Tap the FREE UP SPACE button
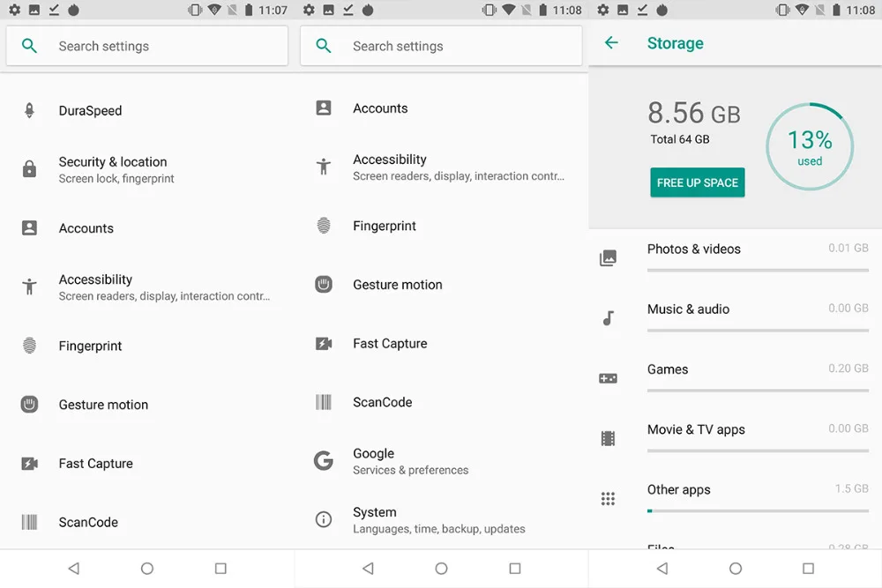 [x=698, y=182]
